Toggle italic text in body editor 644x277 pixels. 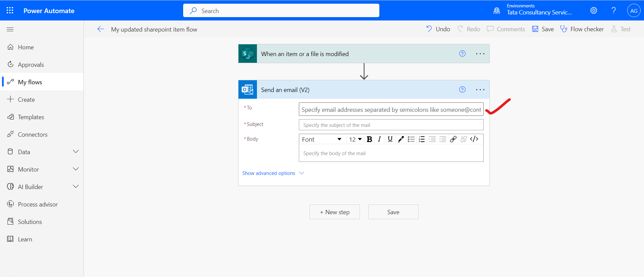pyautogui.click(x=379, y=139)
